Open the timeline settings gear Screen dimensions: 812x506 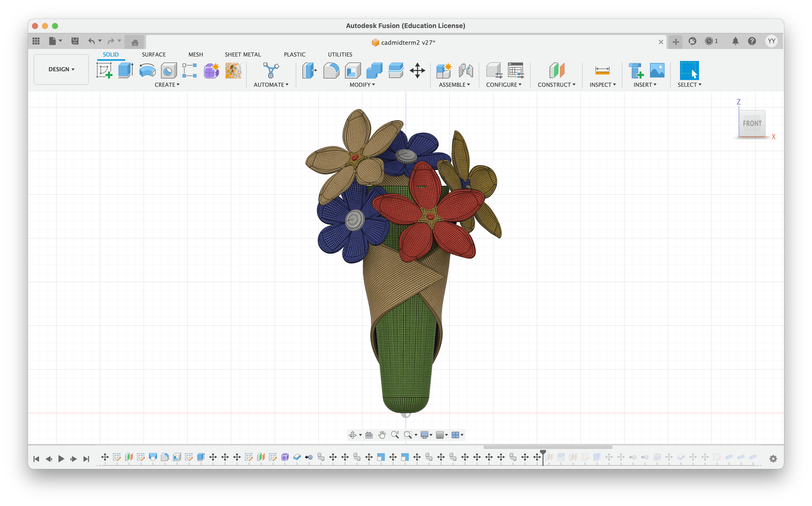click(x=773, y=459)
